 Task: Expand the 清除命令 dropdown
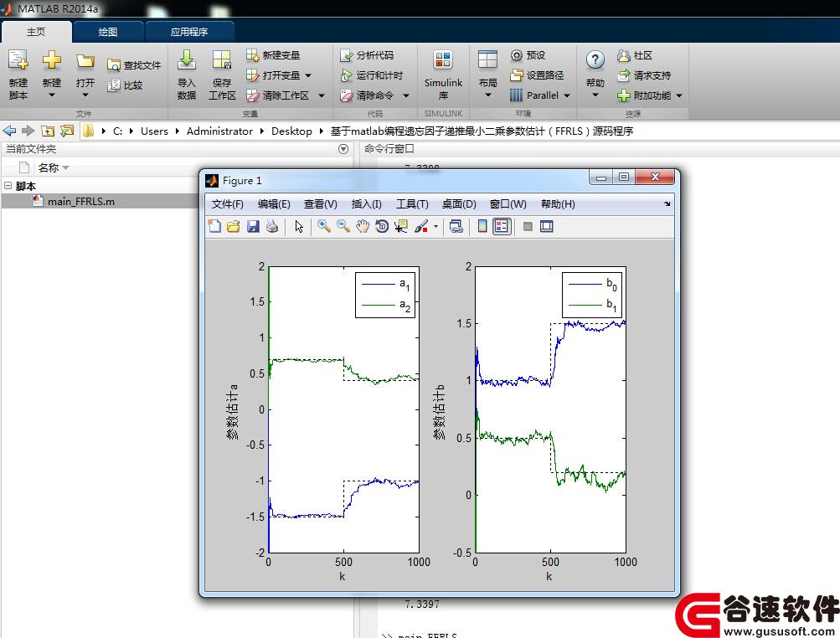pos(406,96)
